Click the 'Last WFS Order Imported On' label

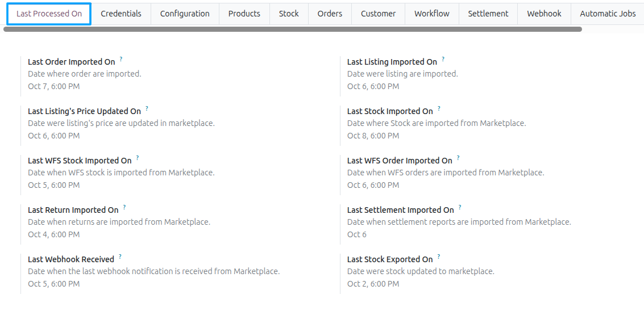tap(400, 161)
